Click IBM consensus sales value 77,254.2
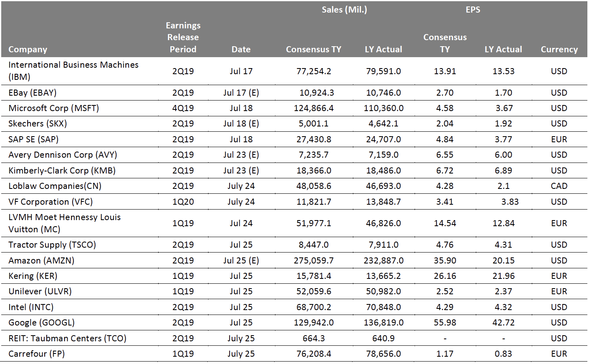589x364 pixels. point(314,71)
